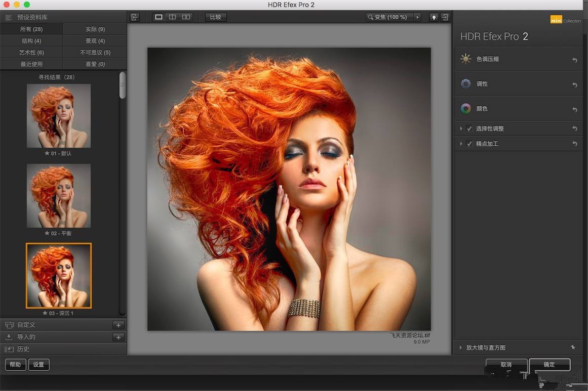Select the 艺术性 (6) preset category tab
588x391 pixels.
click(31, 53)
